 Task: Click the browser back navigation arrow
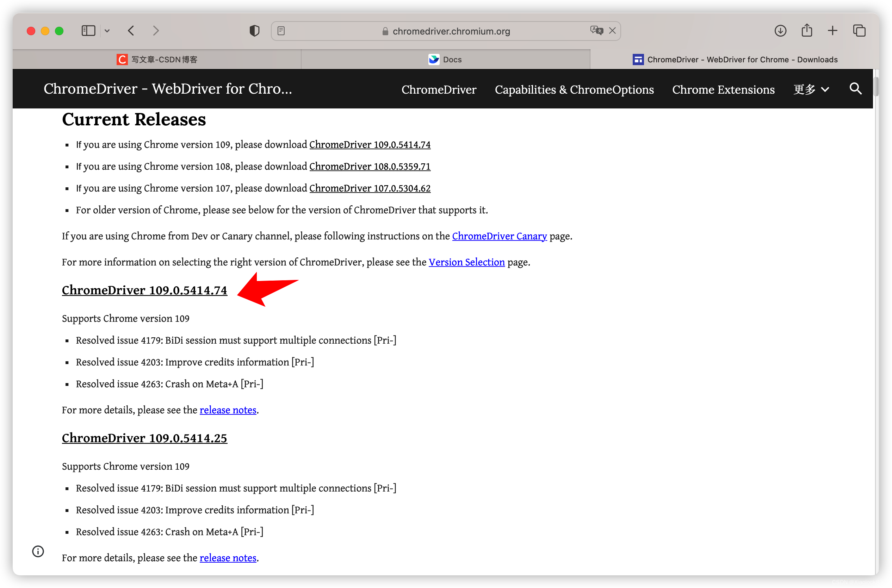tap(131, 31)
